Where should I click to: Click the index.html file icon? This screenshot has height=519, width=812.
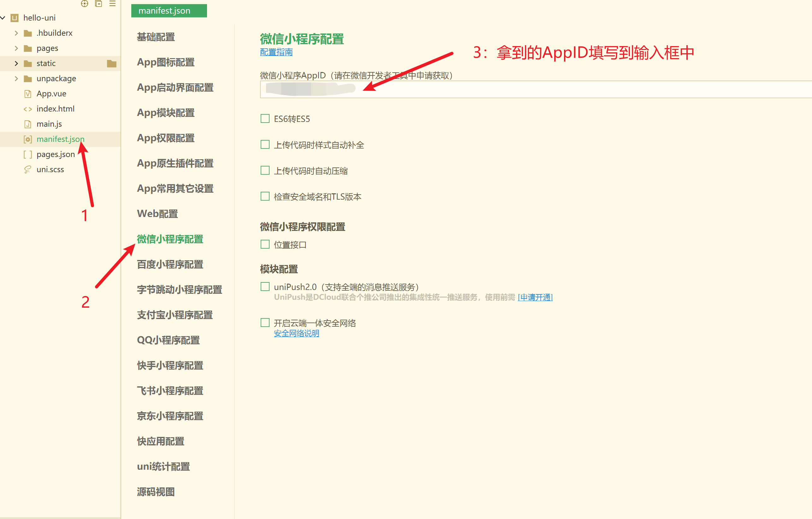[x=28, y=109]
